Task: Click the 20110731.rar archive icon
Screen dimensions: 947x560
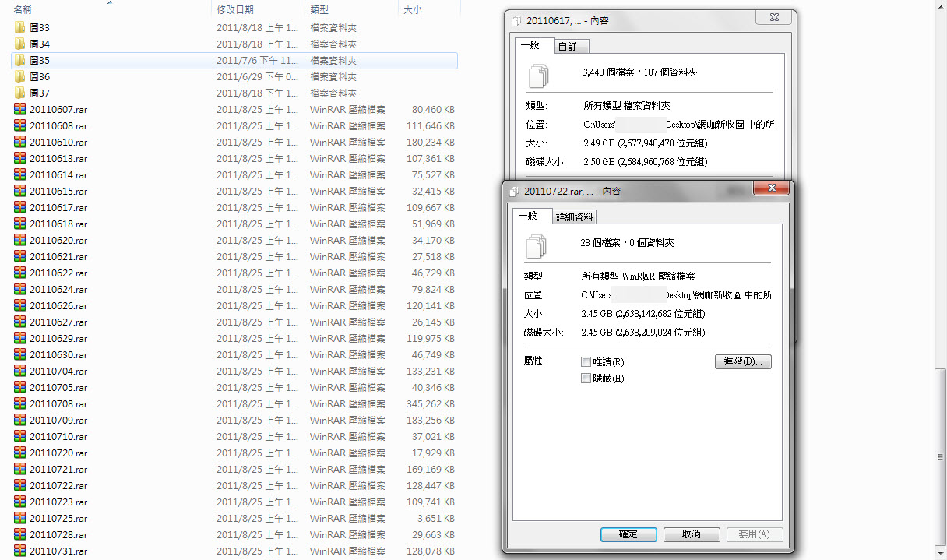Action: pyautogui.click(x=20, y=551)
